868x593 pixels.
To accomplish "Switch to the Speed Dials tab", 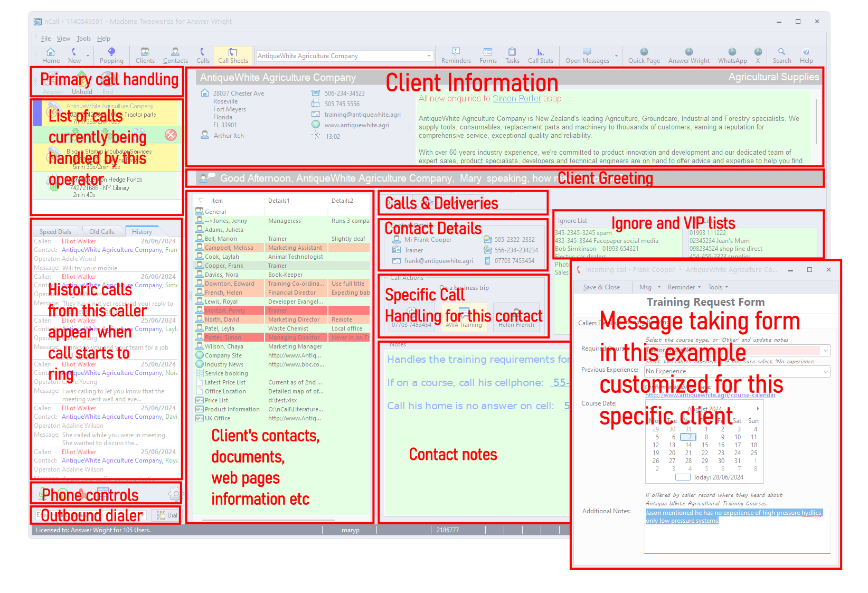I will pos(55,232).
